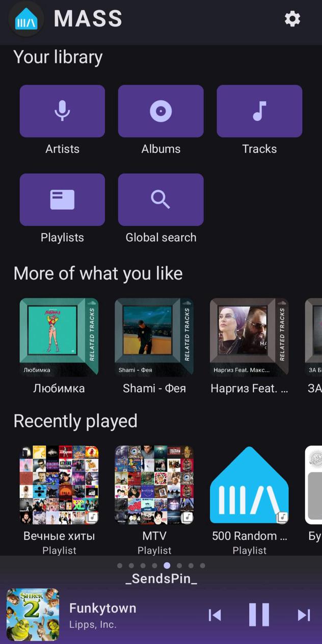Open Shami - Фея related tracks card

154,337
